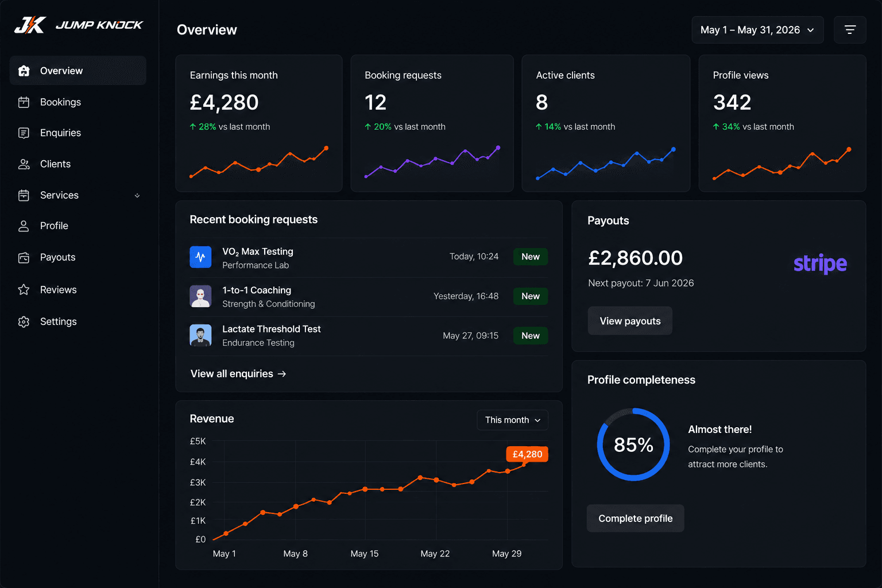Open the This month revenue dropdown
Viewport: 882px width, 588px height.
[512, 420]
